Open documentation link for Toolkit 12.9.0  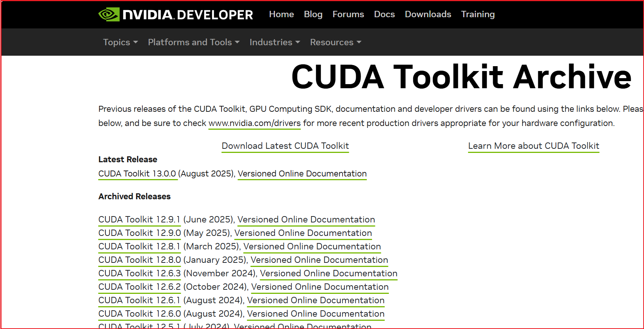(303, 233)
